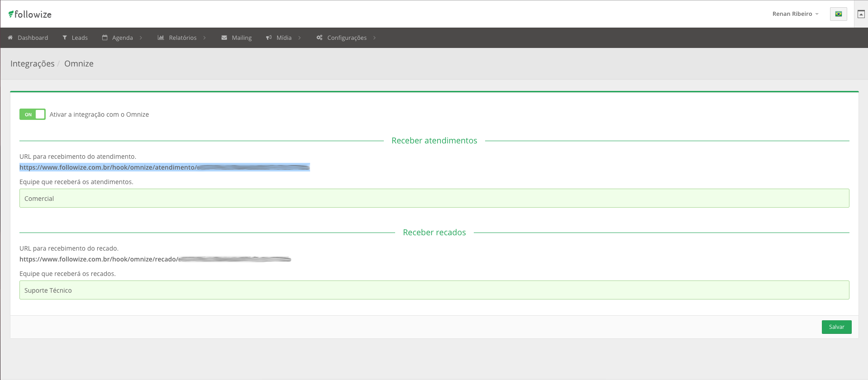Click 'Equipe que receberá os atendimentos.' label

(x=76, y=182)
